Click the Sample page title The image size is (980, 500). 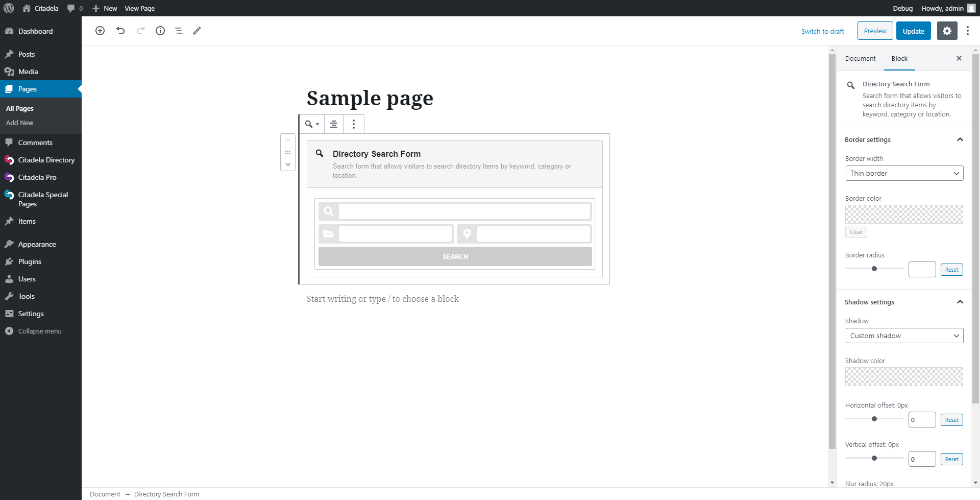click(370, 98)
